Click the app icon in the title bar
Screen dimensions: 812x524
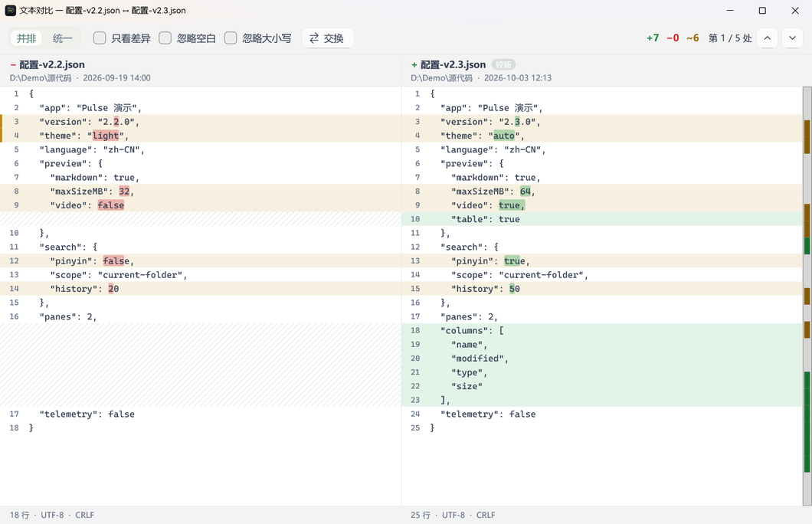click(x=11, y=11)
